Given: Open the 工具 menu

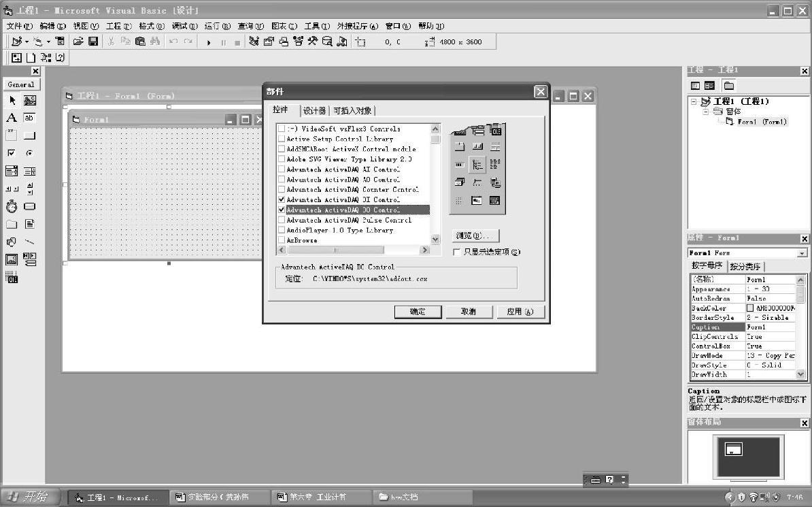Looking at the screenshot, I should pyautogui.click(x=317, y=26).
